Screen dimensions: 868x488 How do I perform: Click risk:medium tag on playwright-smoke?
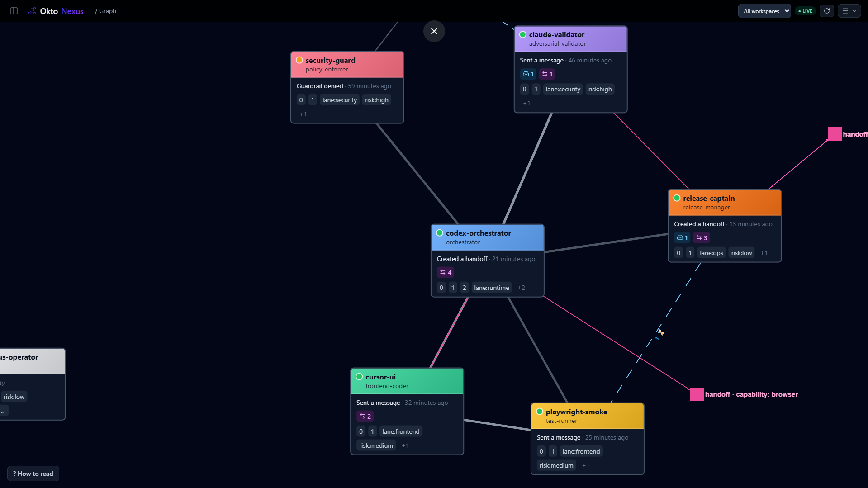[556, 466]
